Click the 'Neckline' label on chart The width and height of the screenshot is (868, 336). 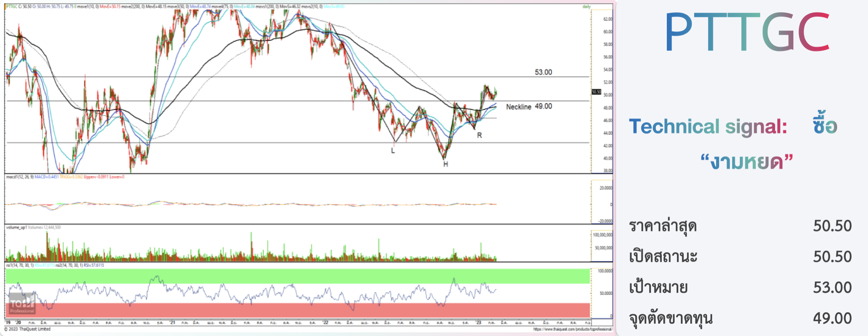click(x=518, y=107)
